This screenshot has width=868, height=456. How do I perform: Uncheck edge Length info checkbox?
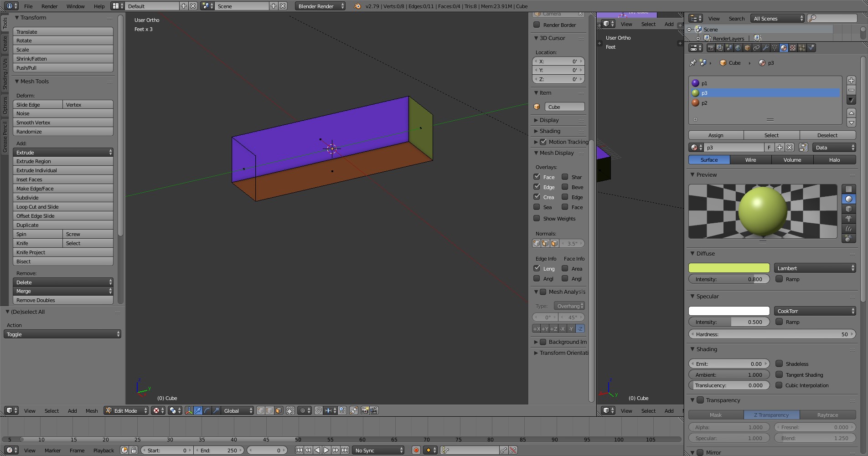click(x=537, y=268)
